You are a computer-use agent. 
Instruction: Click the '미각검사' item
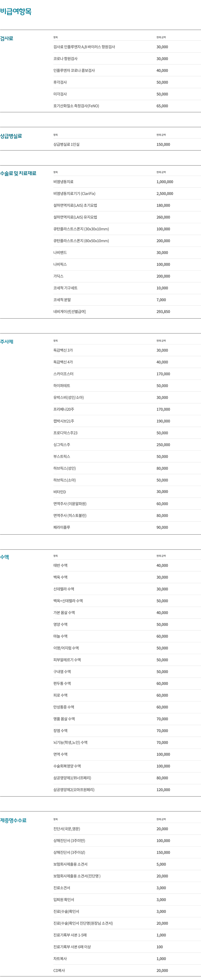pyautogui.click(x=60, y=94)
